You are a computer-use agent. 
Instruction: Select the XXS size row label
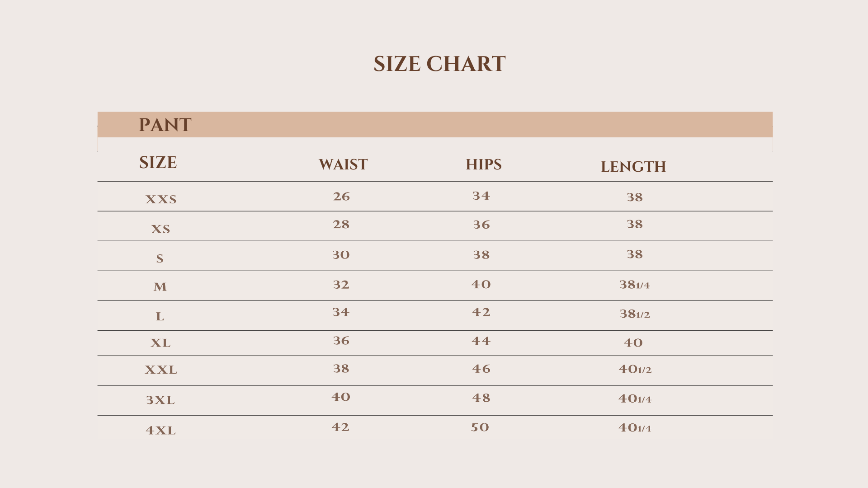[x=161, y=199]
